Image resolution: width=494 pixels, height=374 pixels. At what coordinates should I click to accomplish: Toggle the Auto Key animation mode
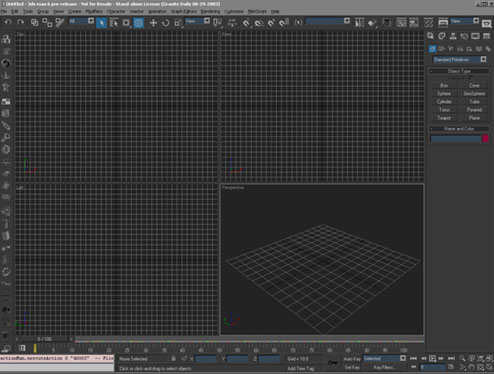[352, 359]
